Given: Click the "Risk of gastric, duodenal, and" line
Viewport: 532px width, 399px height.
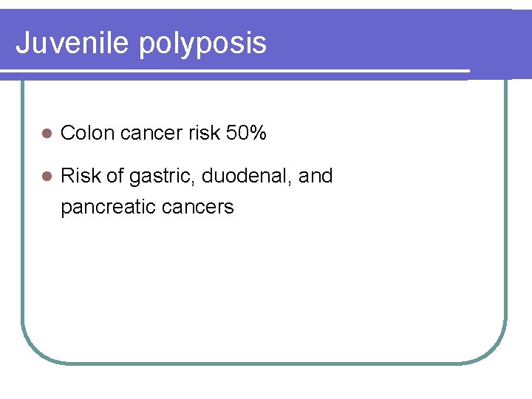Looking at the screenshot, I should 197,176.
